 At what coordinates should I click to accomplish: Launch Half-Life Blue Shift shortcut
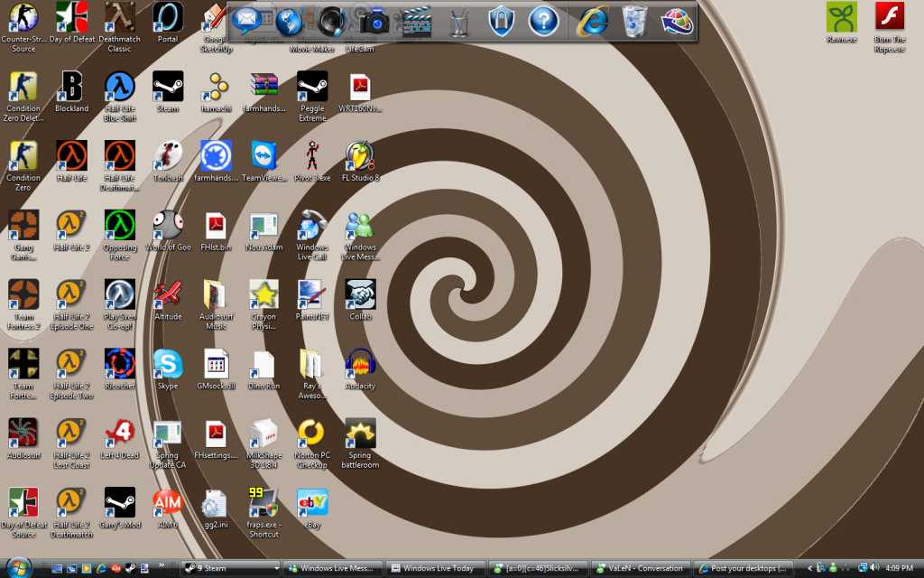click(x=120, y=87)
